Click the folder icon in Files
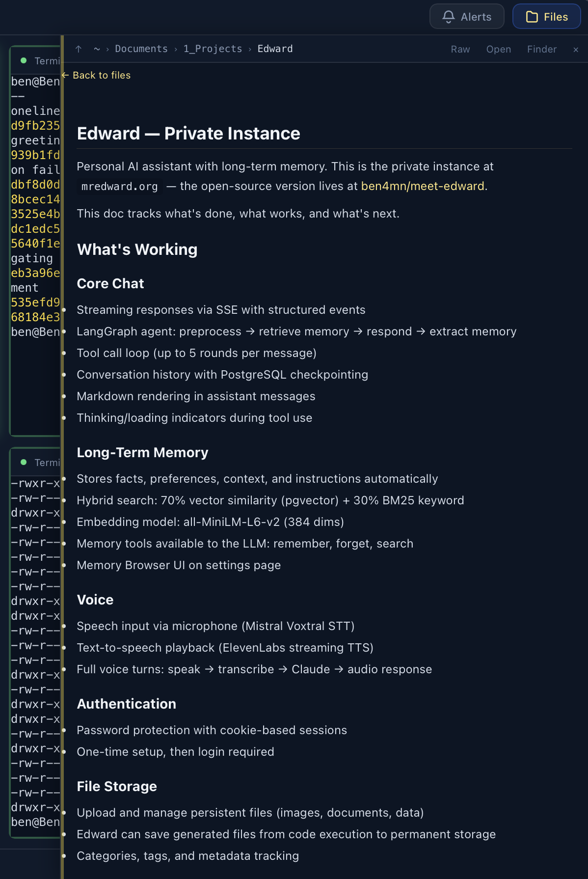Screen dimensions: 588x879 pyautogui.click(x=532, y=17)
